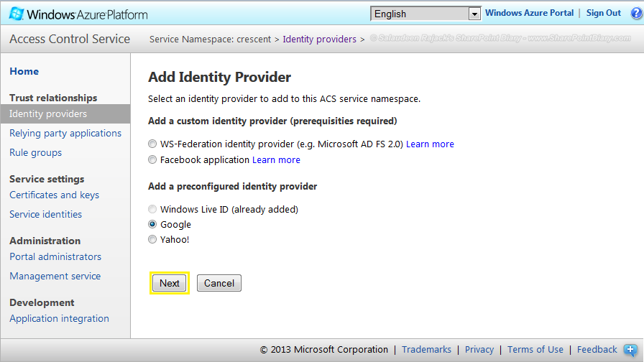The image size is (644, 362).
Task: Click Access Control Service title
Action: [70, 39]
